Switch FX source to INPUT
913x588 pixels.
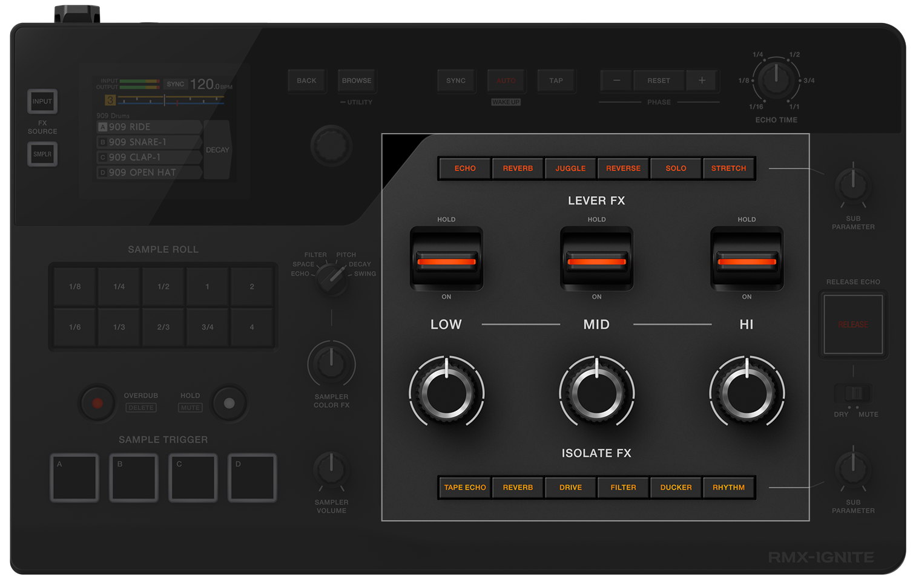coord(42,102)
